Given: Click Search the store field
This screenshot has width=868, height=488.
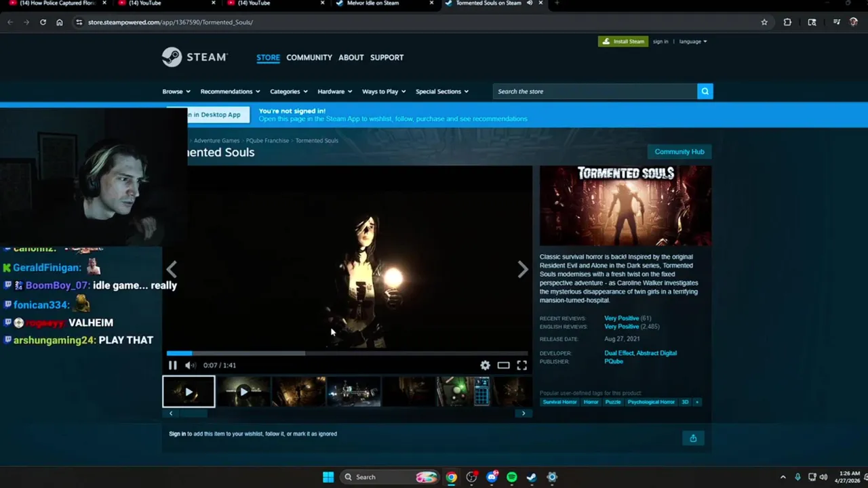Looking at the screenshot, I should coord(595,91).
